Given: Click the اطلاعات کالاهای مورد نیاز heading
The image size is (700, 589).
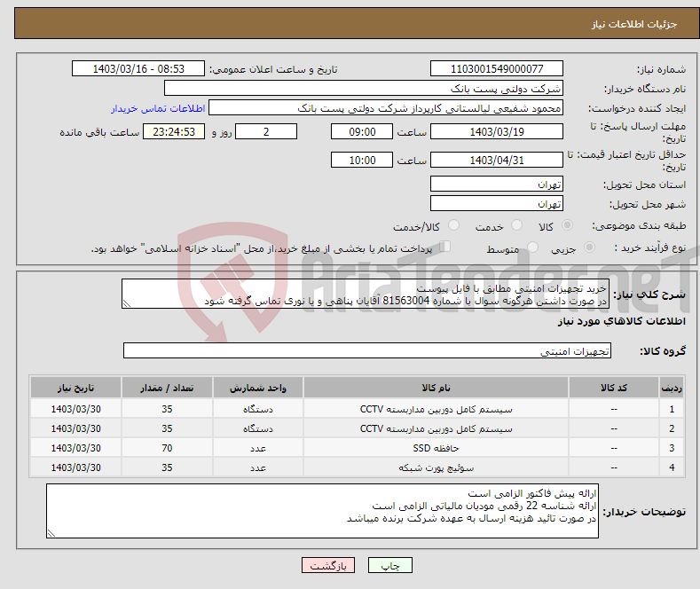Looking at the screenshot, I should (621, 321).
